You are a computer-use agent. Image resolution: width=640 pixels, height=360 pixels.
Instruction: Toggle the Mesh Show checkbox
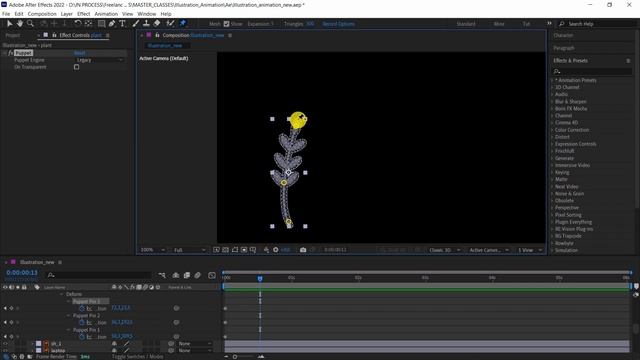pyautogui.click(x=227, y=24)
